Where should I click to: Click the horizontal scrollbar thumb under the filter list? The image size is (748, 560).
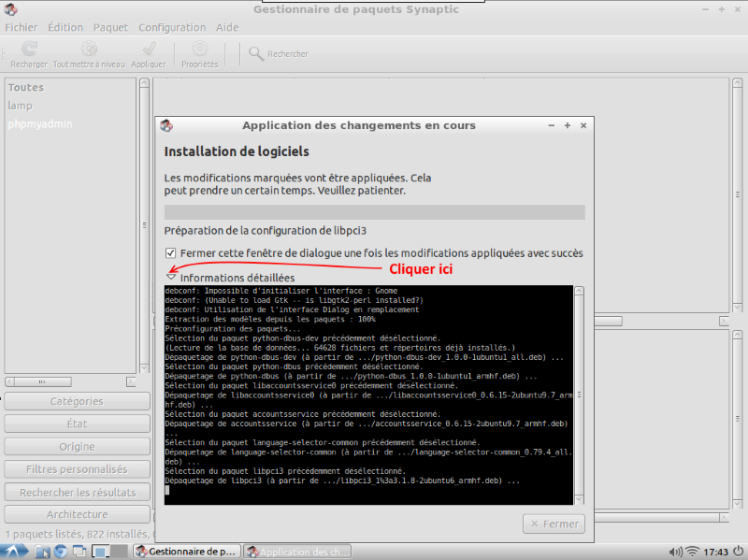tap(42, 381)
